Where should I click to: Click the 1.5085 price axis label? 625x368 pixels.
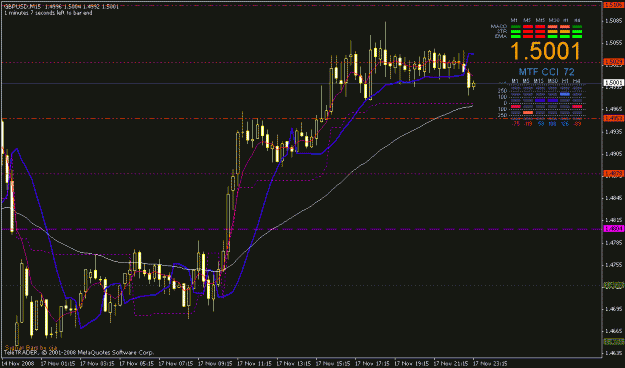613,20
